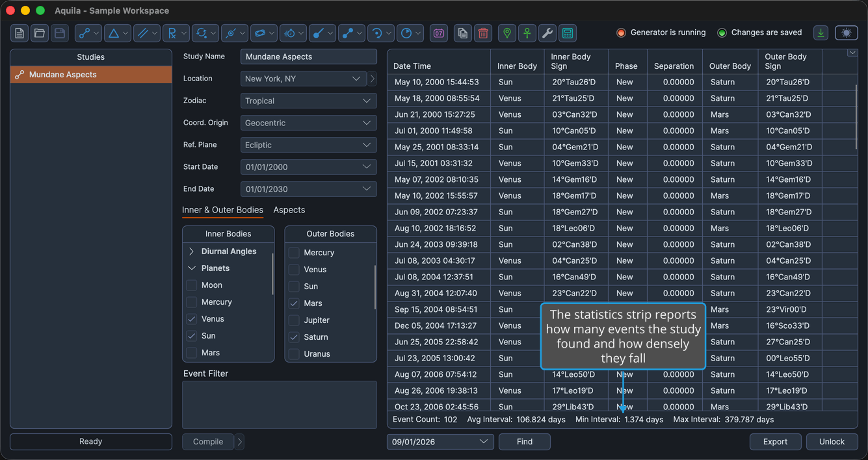Expand the Diurnal Angles tree group
This screenshot has height=460, width=868.
pyautogui.click(x=192, y=251)
